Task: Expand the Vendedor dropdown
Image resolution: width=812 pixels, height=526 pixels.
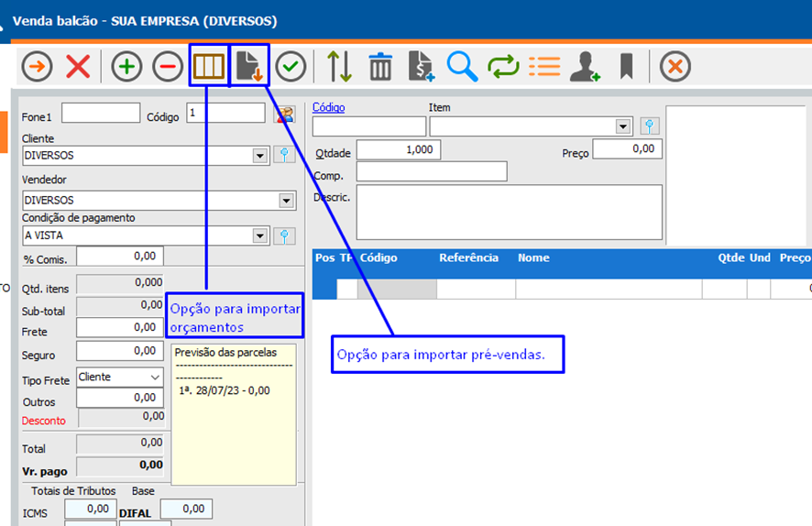Action: coord(285,201)
